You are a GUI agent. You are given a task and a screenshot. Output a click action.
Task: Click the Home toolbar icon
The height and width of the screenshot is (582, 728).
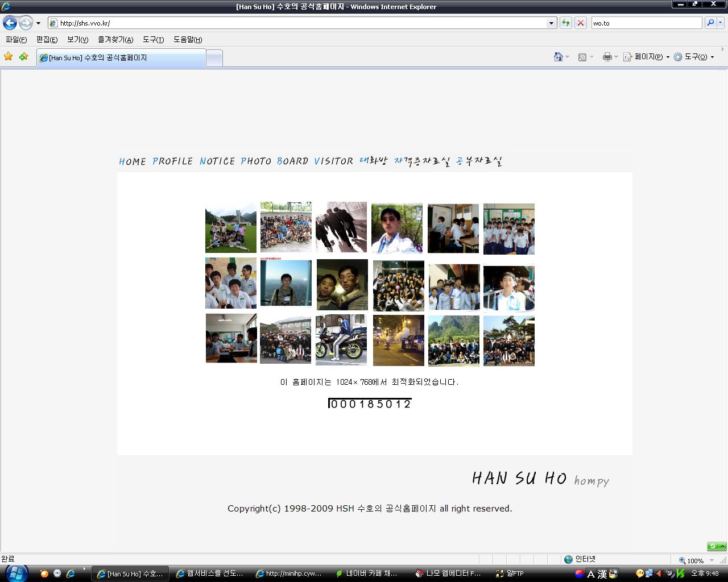pyautogui.click(x=559, y=57)
